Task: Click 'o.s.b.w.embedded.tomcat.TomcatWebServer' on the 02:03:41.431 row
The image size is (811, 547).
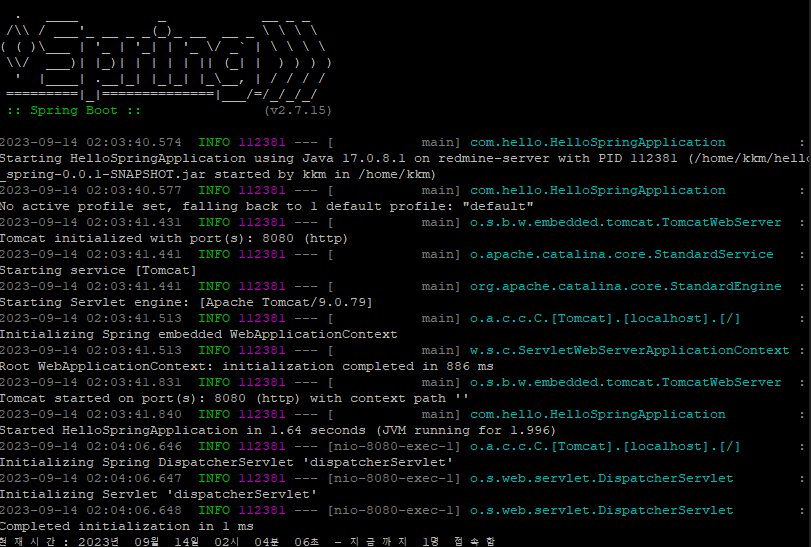Action: 625,222
